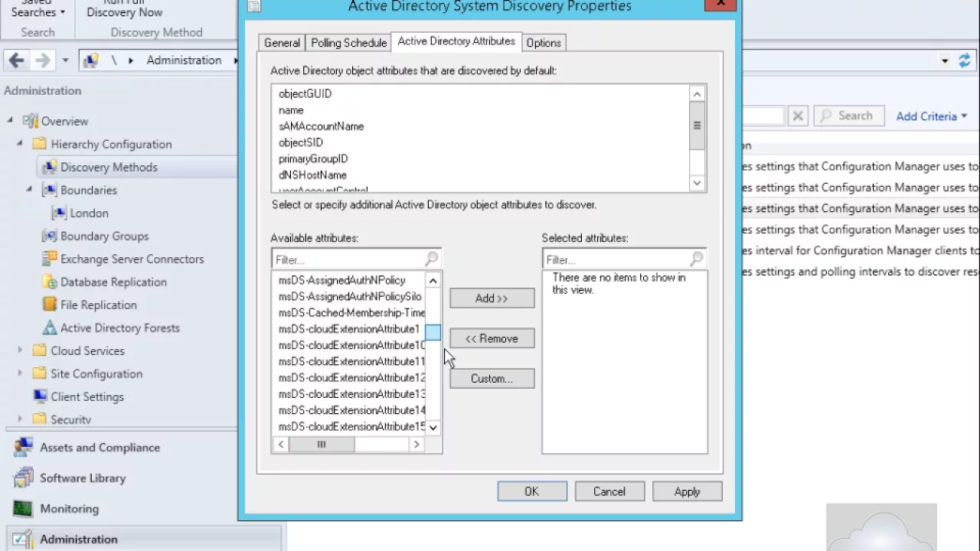The width and height of the screenshot is (980, 551).
Task: Click the Available attributes filter field
Action: (x=357, y=259)
